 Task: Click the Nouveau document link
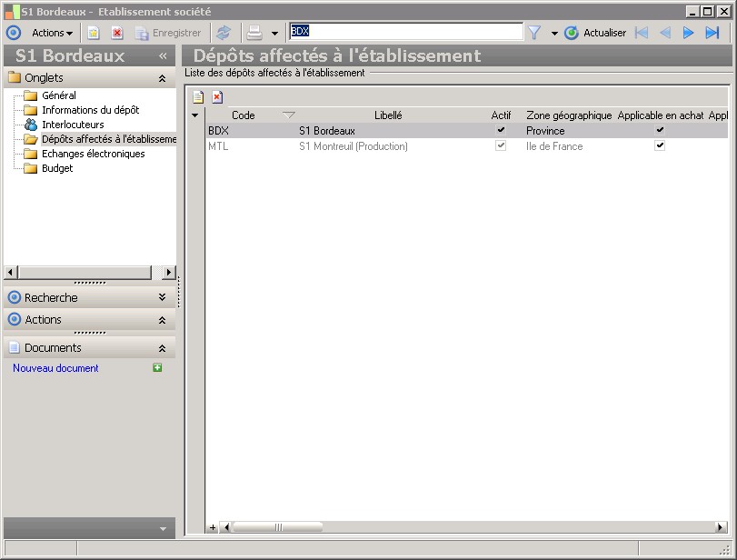[55, 368]
